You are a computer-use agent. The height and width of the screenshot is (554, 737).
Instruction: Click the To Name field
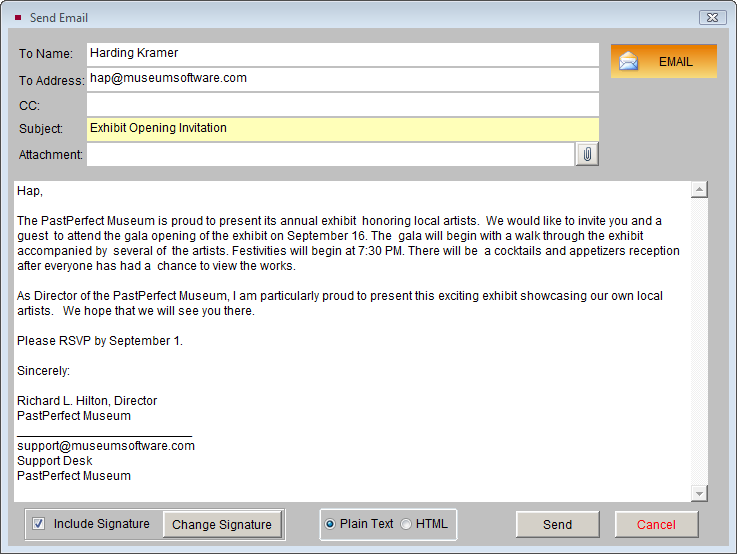tap(342, 53)
